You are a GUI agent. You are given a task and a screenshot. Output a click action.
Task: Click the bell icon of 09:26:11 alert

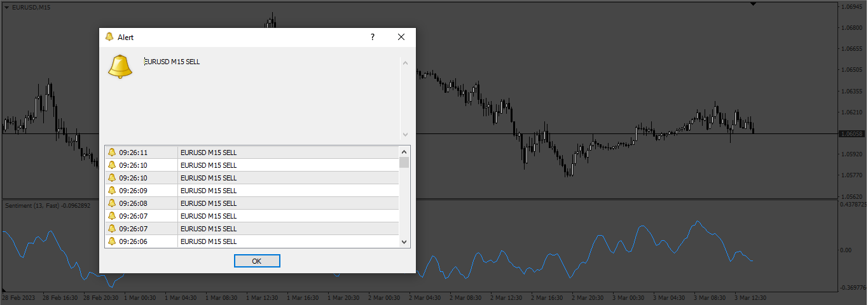click(x=112, y=152)
